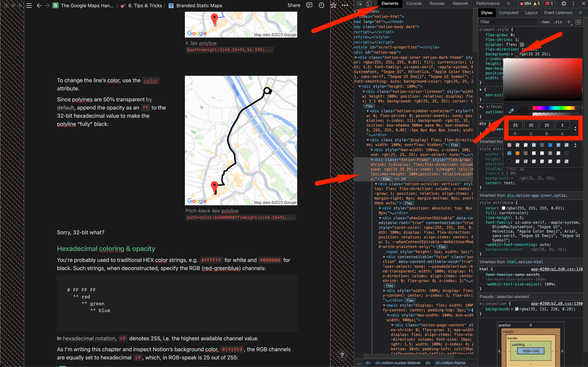
Task: Go back with the left arrow in Notion
Action: [39, 5]
